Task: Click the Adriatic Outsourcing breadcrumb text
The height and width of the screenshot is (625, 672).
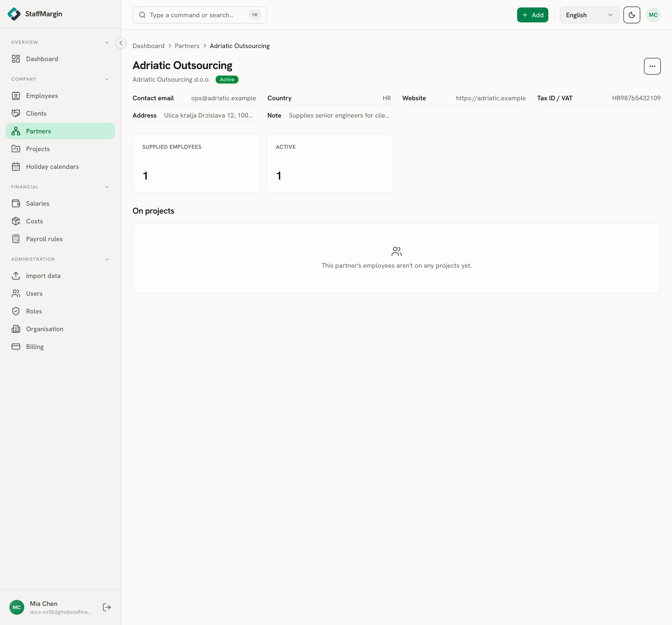Action: click(240, 46)
